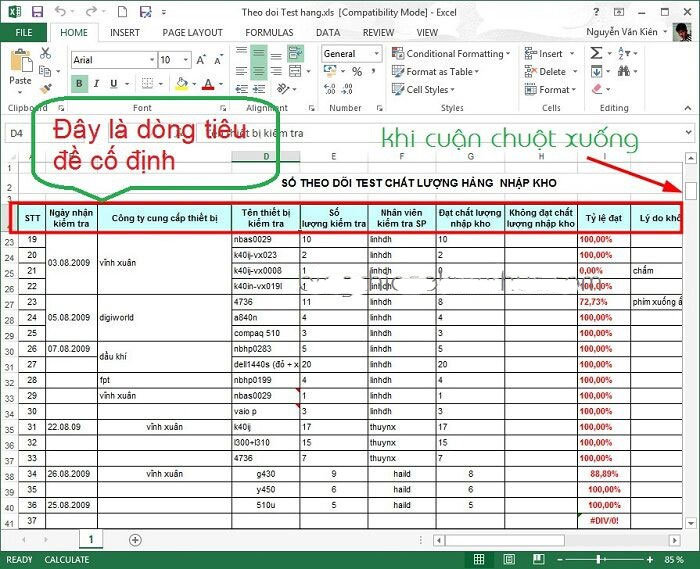Increase decimal places

329,89
